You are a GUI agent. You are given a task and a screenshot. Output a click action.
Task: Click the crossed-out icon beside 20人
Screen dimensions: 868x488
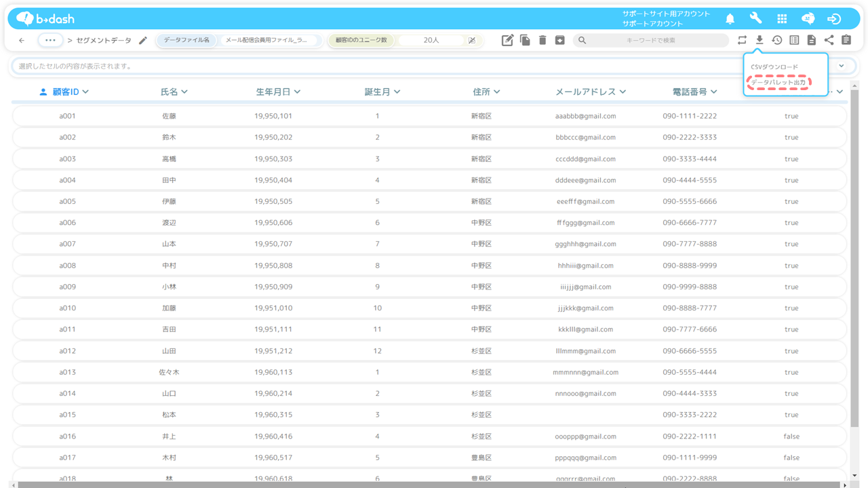[472, 41]
